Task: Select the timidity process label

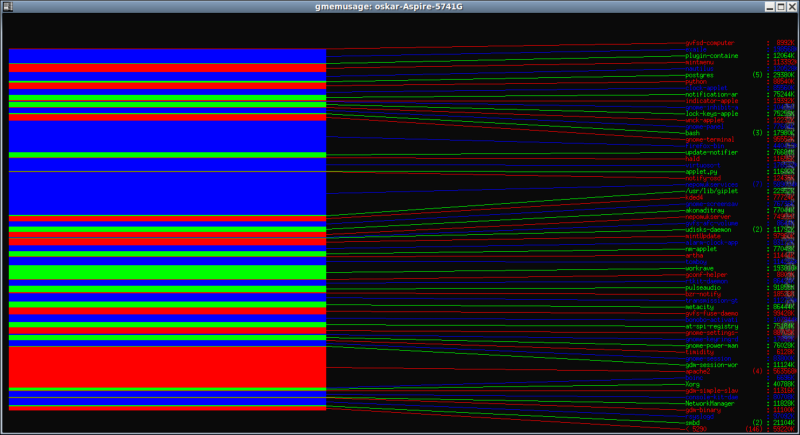Action: point(699,352)
